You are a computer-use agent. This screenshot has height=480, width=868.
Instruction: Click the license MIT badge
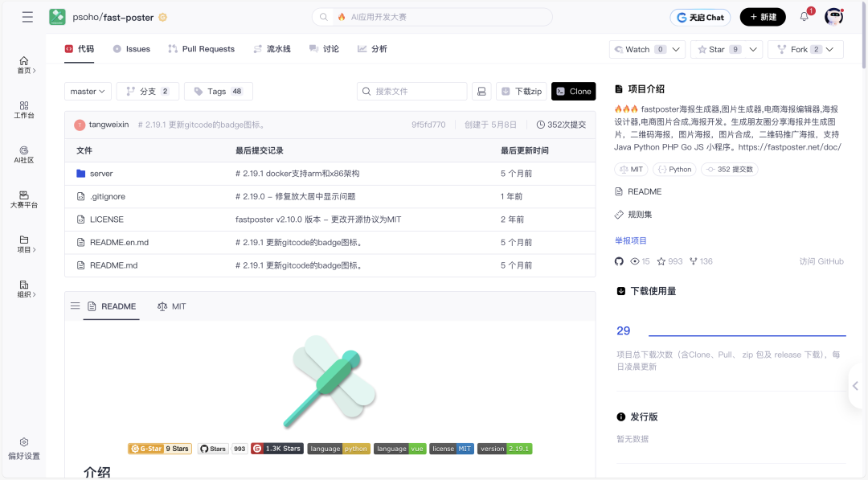click(452, 449)
